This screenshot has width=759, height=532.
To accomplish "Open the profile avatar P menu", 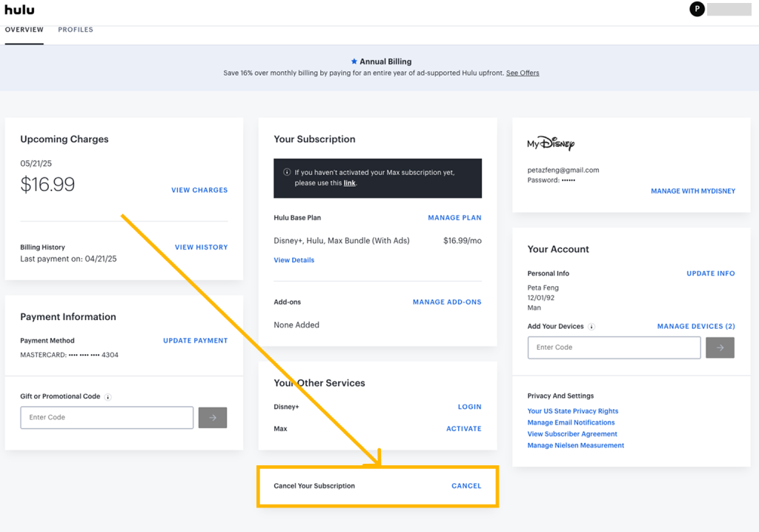I will point(697,9).
